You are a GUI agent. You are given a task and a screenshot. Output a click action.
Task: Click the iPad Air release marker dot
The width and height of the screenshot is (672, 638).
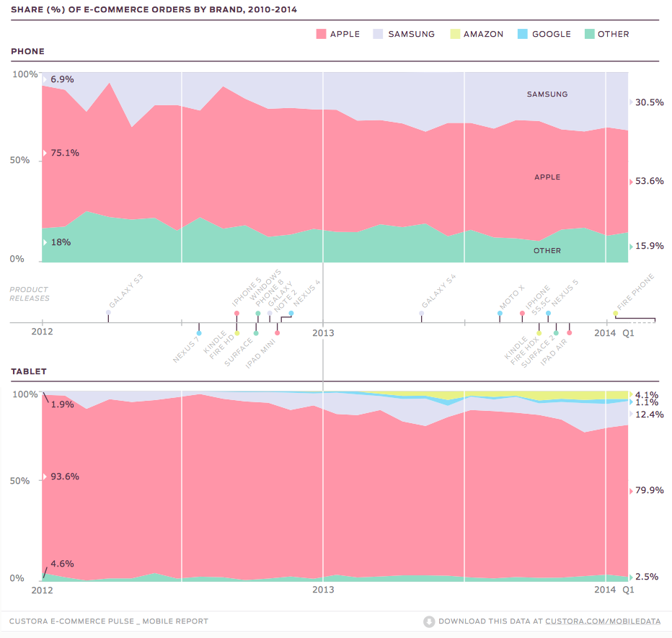(x=569, y=333)
